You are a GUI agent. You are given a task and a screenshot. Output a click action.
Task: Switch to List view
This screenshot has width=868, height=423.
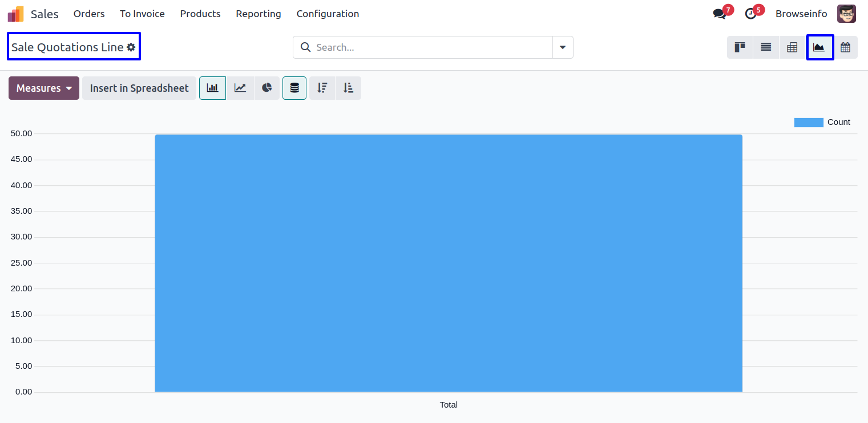coord(766,47)
